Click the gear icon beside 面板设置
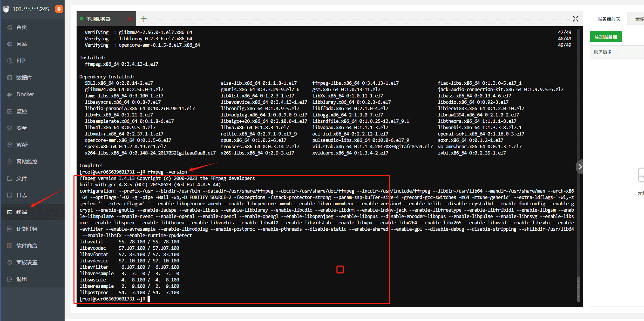Screen dimensions: 644x321 click(10, 262)
